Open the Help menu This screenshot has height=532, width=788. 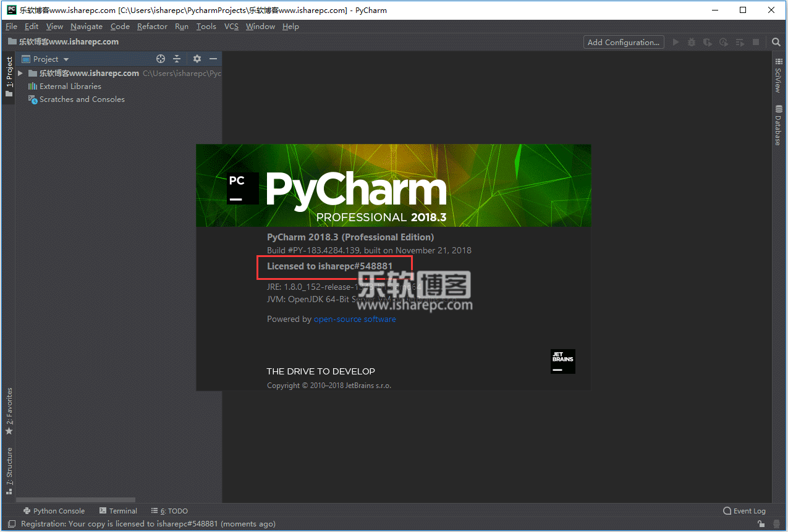290,27
